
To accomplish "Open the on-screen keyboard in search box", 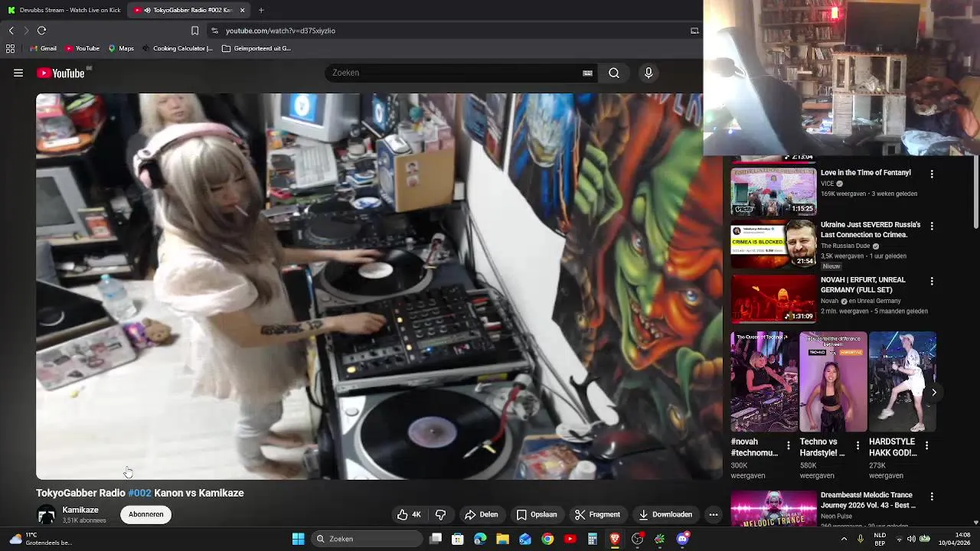I will [x=587, y=73].
